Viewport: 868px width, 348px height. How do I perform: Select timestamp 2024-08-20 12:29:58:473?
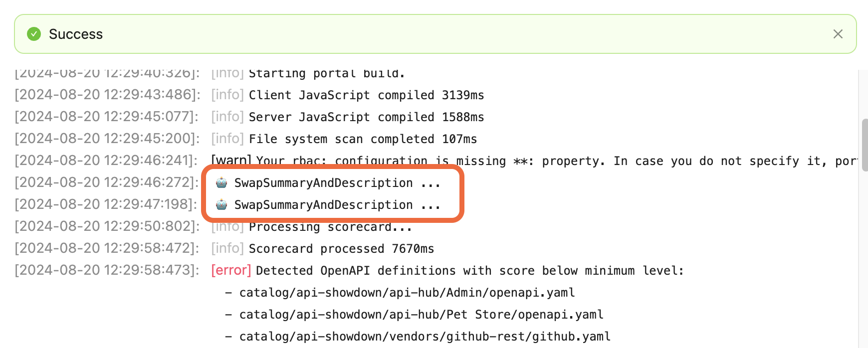(107, 270)
